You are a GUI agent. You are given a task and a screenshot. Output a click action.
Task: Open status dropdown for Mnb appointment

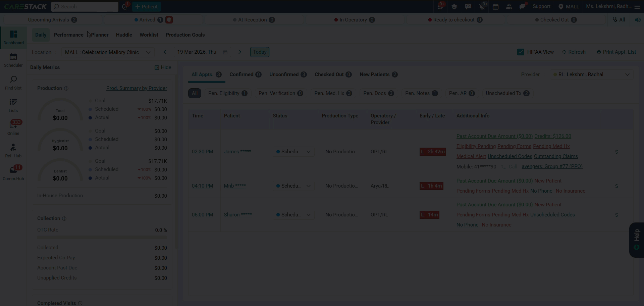tap(293, 186)
